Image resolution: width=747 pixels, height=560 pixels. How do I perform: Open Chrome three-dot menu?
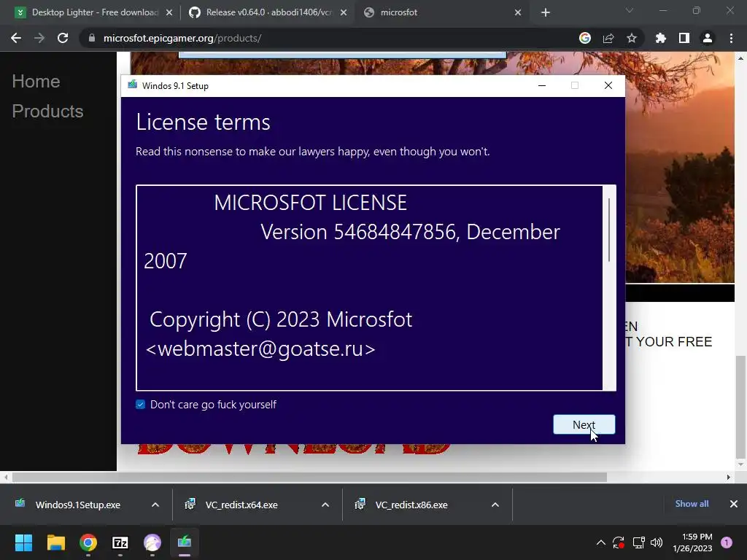pos(731,38)
